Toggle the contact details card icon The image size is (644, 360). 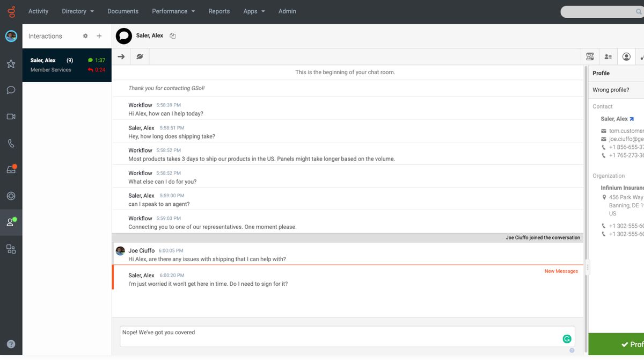coord(608,56)
